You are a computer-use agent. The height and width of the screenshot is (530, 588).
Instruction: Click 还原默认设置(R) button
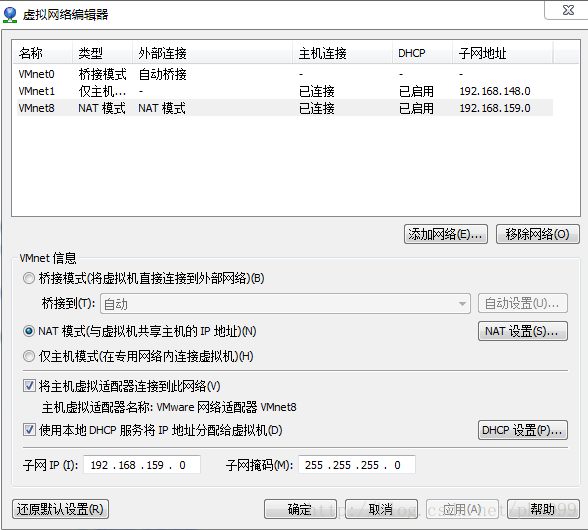point(60,509)
